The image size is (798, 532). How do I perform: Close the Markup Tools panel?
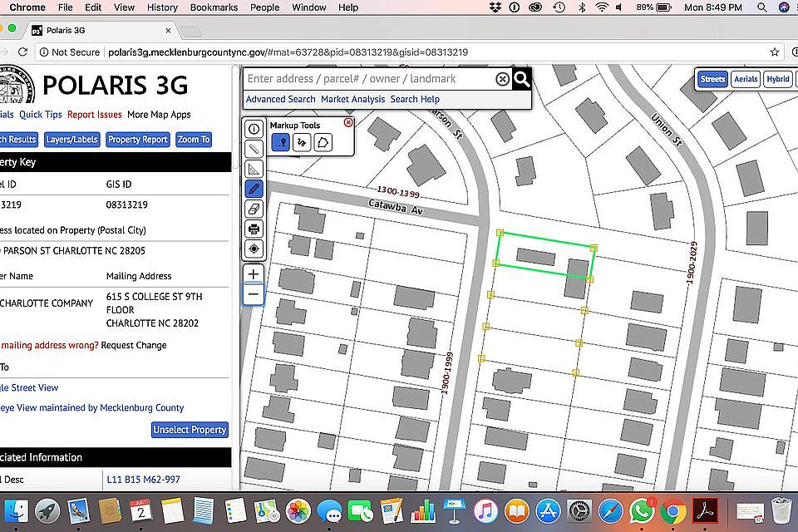[348, 122]
